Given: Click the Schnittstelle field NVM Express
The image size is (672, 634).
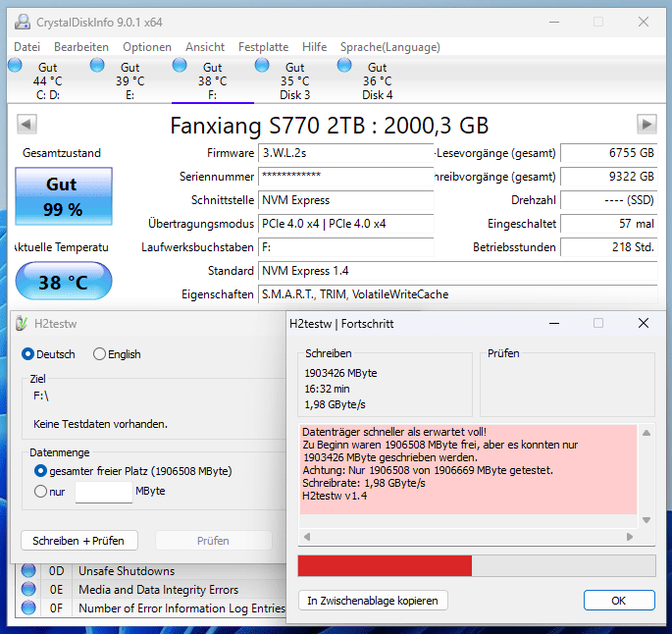Looking at the screenshot, I should (346, 200).
